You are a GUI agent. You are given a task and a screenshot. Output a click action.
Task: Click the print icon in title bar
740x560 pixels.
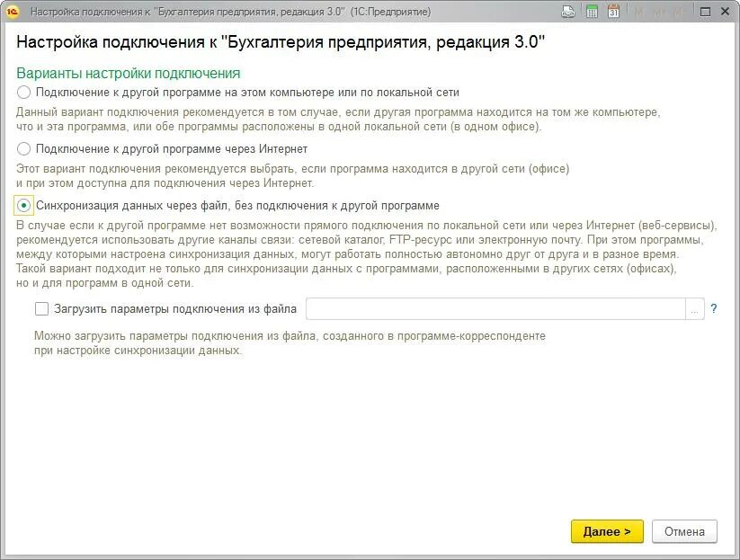click(x=567, y=12)
